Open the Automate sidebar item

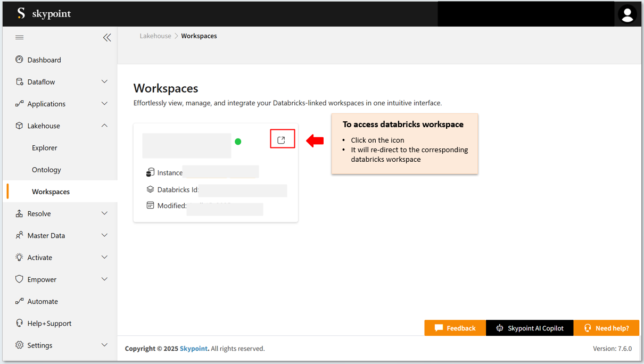click(43, 301)
